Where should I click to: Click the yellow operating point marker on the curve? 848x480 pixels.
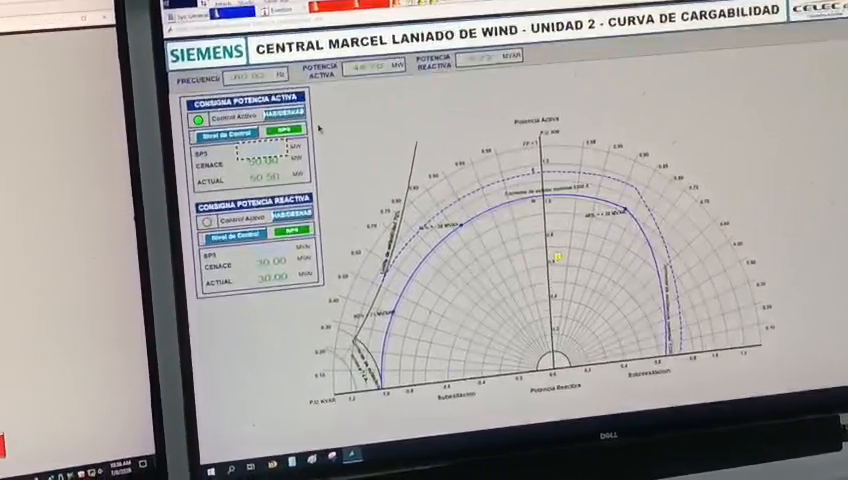[558, 257]
